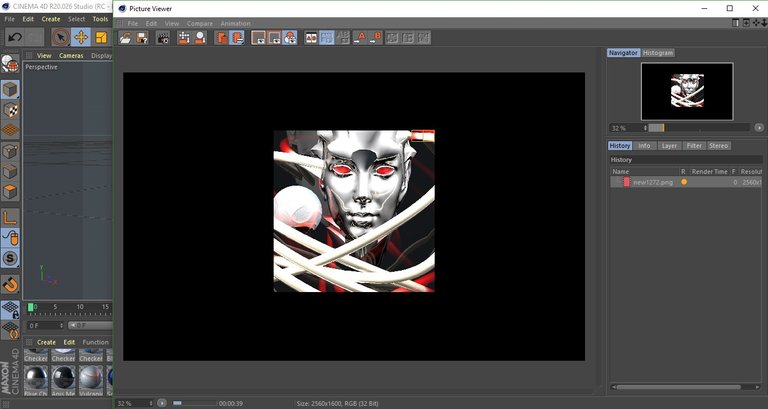Switch to Edges mode
Screen dimensions: 768x409
point(10,171)
